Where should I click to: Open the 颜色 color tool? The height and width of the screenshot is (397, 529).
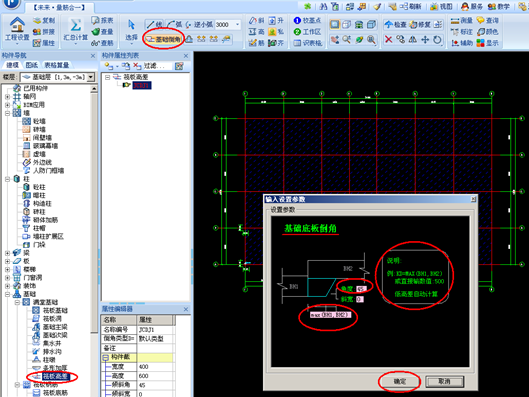pos(488,32)
